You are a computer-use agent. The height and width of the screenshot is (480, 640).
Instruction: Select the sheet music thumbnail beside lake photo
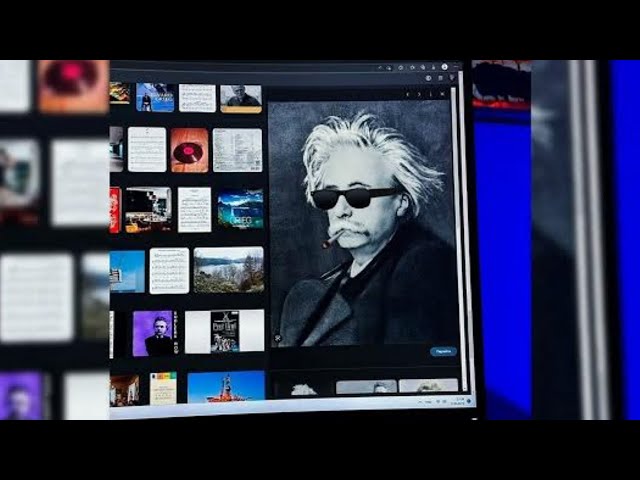coord(169,271)
